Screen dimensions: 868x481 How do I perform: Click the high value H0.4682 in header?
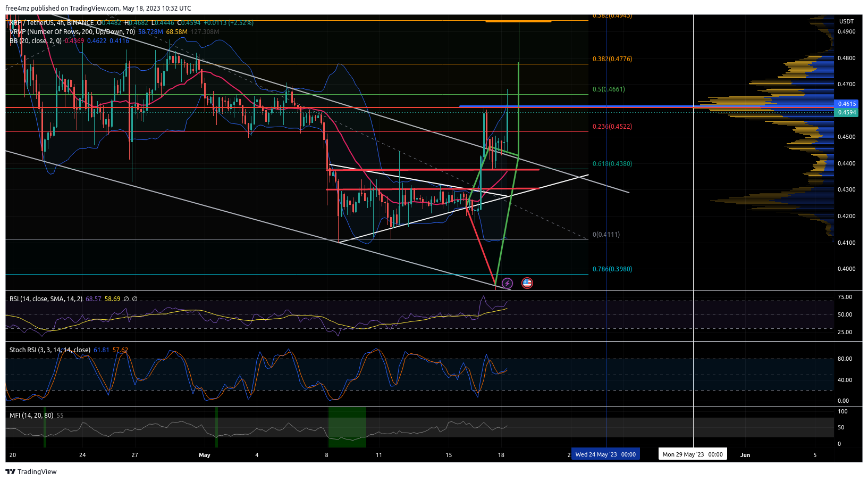(136, 23)
